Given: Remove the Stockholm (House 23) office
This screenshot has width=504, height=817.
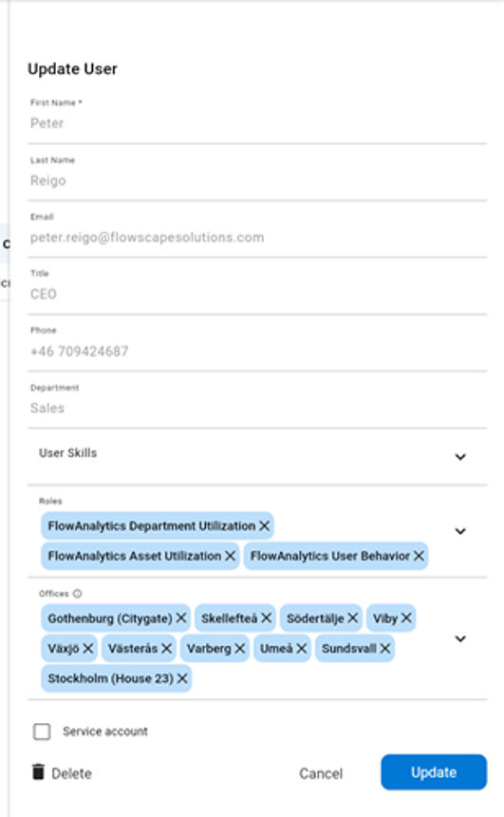Looking at the screenshot, I should [x=182, y=678].
